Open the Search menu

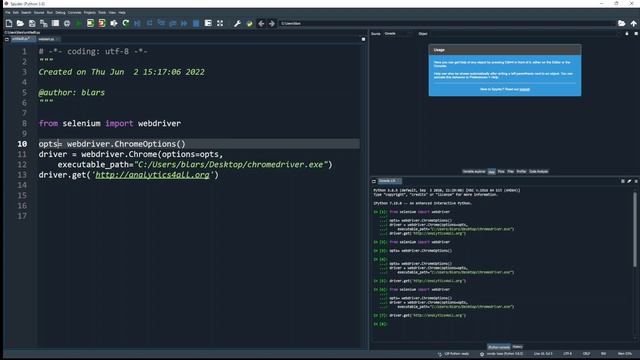pos(26,13)
